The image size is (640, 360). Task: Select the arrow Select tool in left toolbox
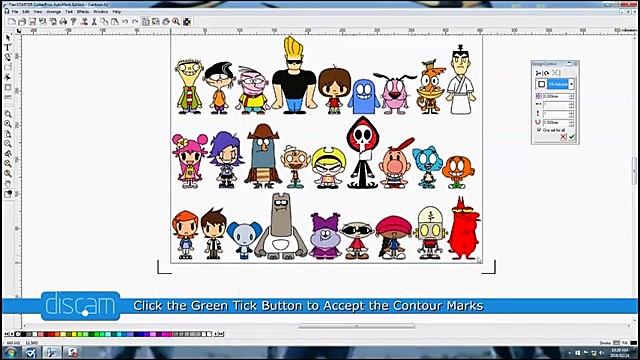click(8, 38)
